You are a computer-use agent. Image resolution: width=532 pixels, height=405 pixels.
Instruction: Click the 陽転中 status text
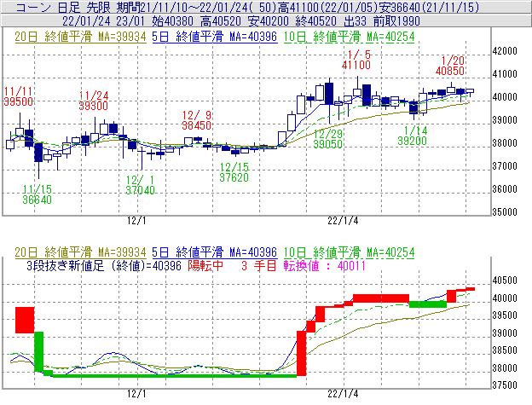point(205,265)
